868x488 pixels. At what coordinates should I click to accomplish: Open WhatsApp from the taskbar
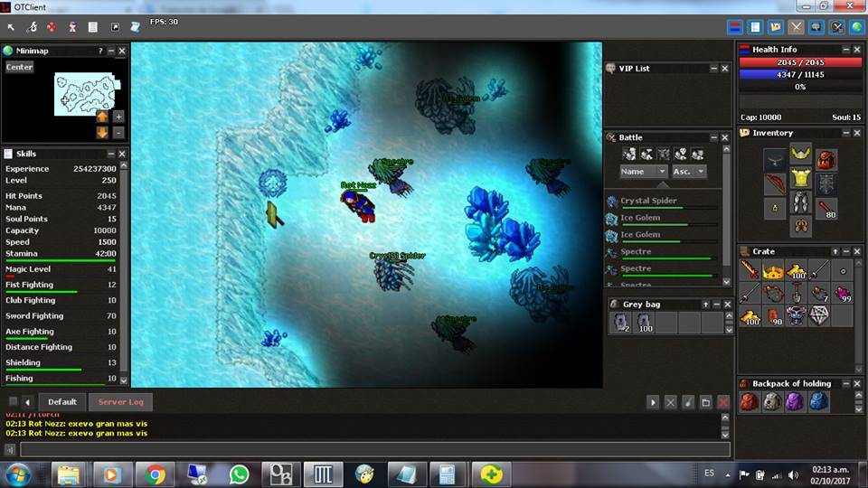coord(239,474)
